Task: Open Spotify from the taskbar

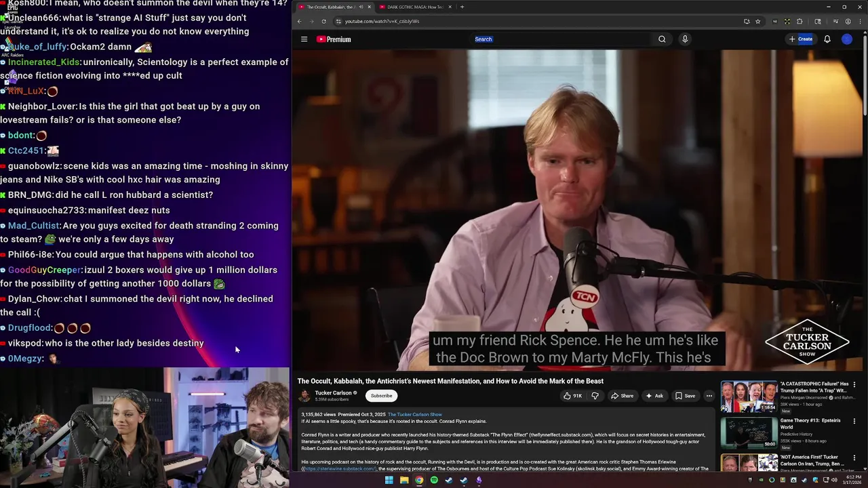Action: 434,481
